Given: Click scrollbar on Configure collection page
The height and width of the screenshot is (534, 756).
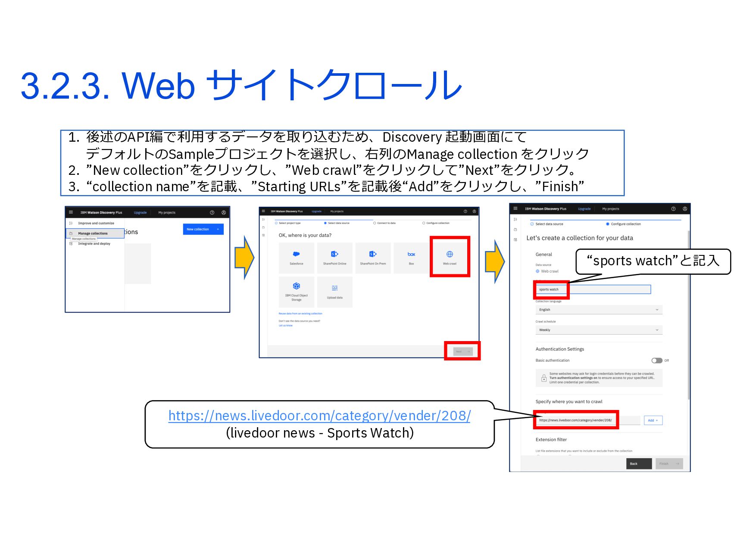Looking at the screenshot, I should [x=688, y=314].
